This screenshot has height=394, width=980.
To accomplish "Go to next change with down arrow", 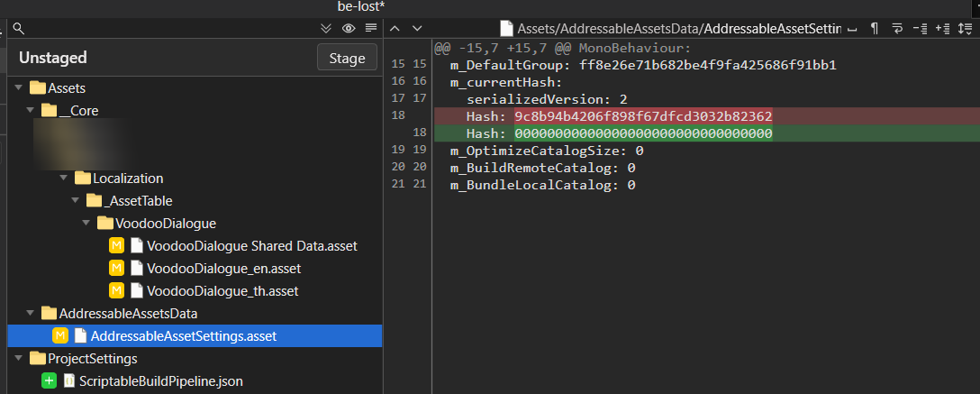I will pyautogui.click(x=417, y=28).
